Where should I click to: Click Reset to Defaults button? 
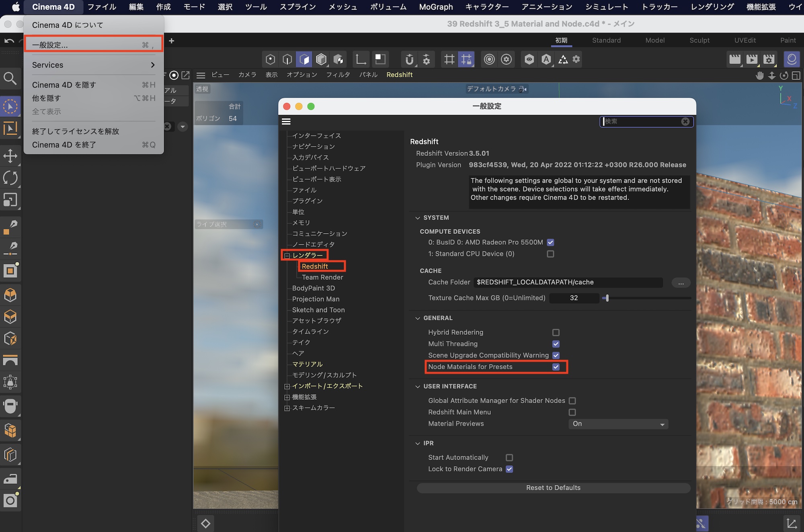(x=553, y=488)
